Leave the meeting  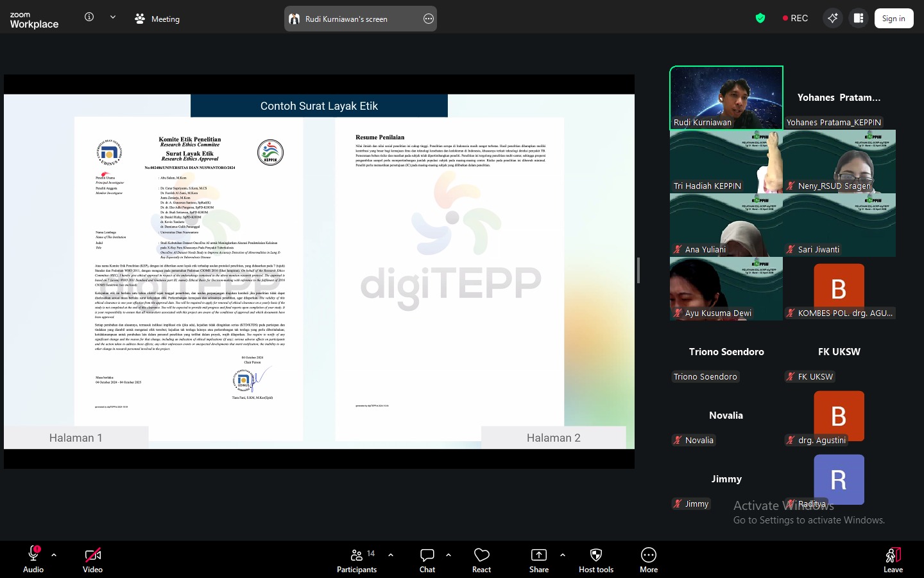click(893, 559)
